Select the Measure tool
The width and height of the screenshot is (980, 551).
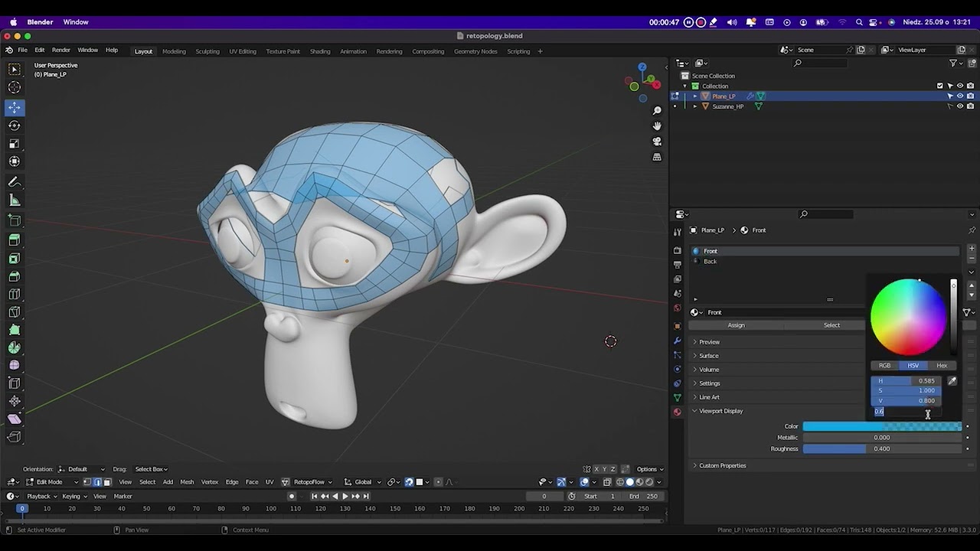(14, 200)
